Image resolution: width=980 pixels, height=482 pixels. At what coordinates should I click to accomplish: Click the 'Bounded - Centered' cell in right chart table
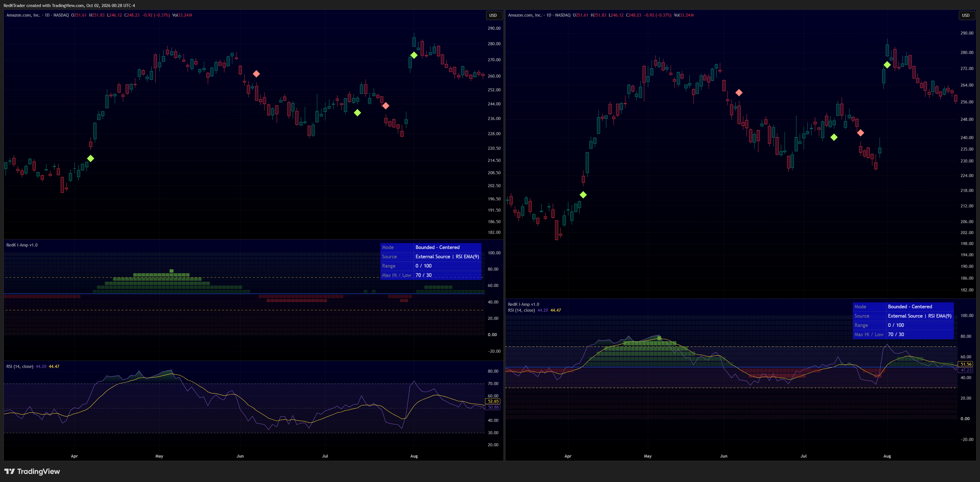920,307
